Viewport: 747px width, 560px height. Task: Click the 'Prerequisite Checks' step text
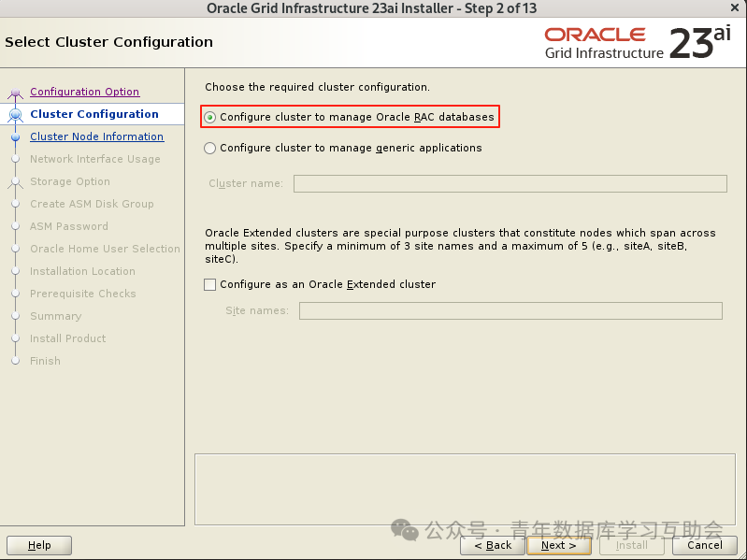pos(83,294)
